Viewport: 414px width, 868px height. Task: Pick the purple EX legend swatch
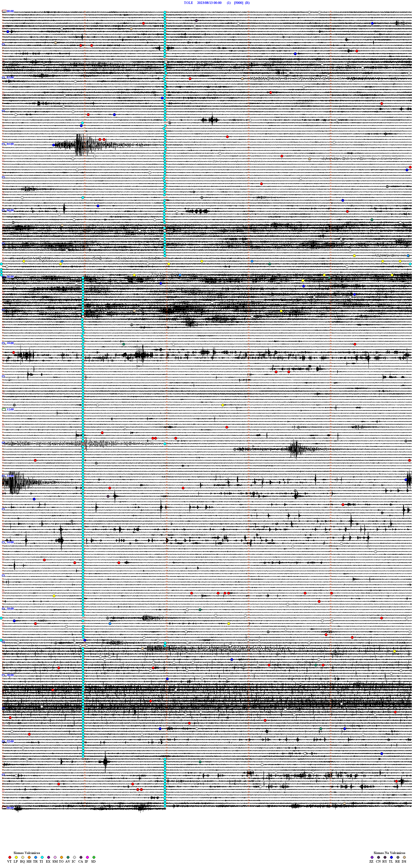pyautogui.click(x=49, y=857)
